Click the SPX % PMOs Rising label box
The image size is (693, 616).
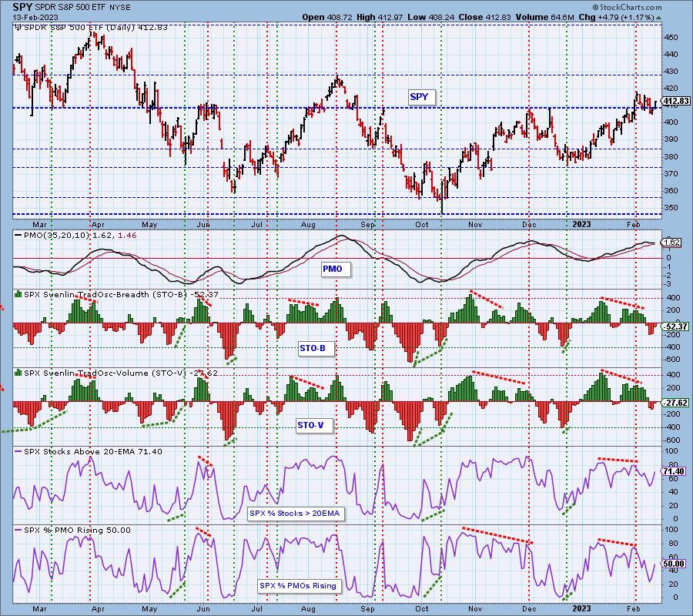pyautogui.click(x=298, y=585)
